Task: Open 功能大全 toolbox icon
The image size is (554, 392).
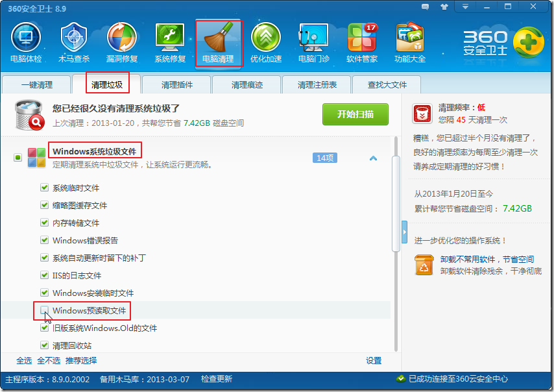Action: click(x=410, y=37)
